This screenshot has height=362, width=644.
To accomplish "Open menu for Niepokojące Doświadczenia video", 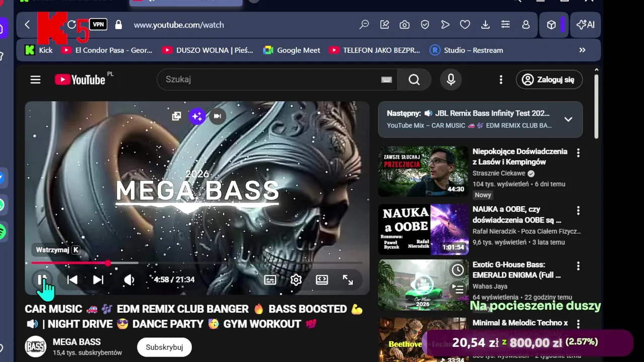I will [x=578, y=152].
